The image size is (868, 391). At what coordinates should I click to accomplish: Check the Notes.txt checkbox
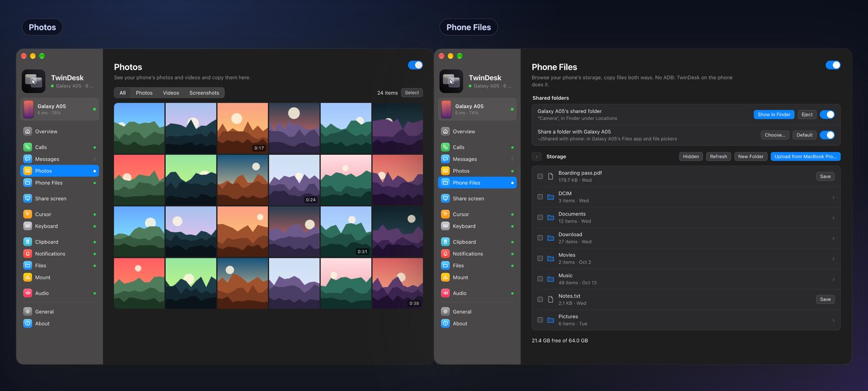click(540, 299)
